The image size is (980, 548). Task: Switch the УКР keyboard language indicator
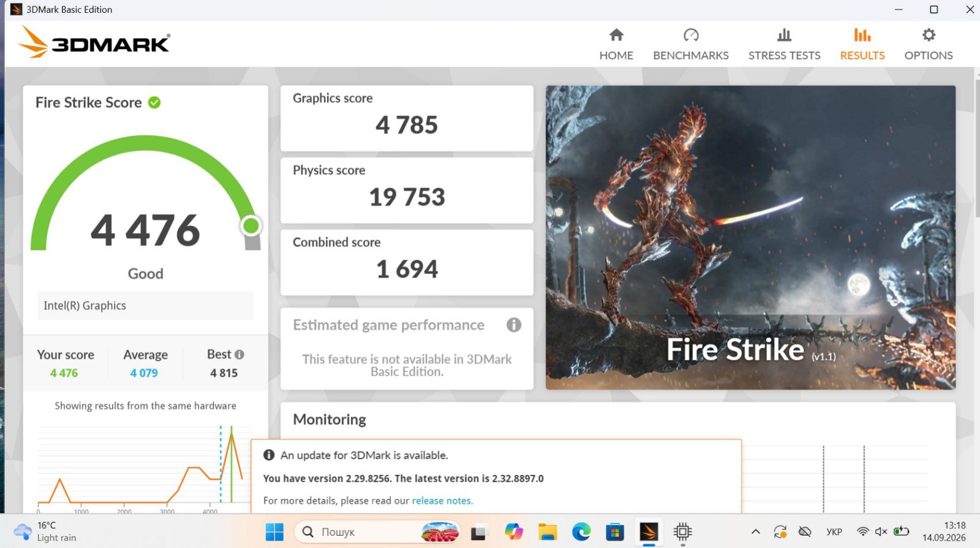pos(834,531)
